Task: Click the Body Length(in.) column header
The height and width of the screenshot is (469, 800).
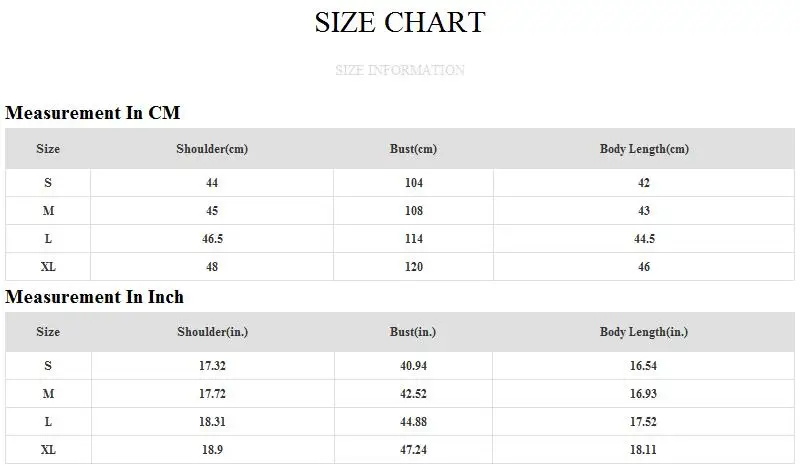Action: [x=644, y=332]
